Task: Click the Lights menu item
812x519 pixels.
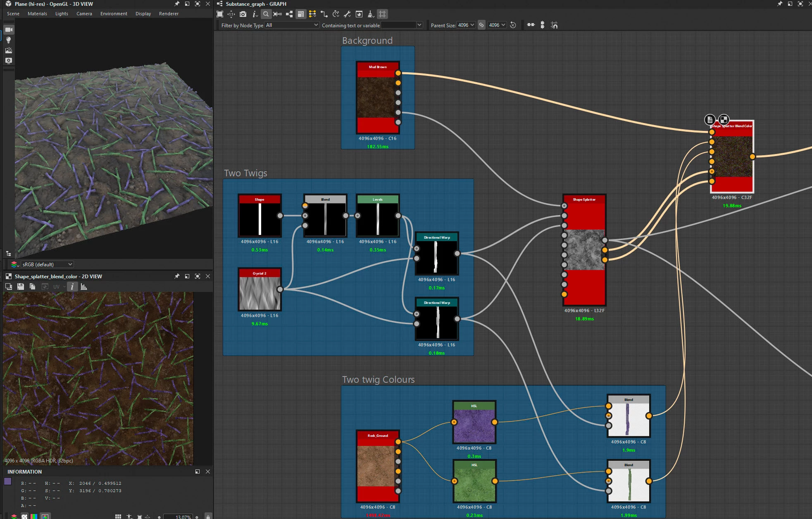Action: [62, 14]
